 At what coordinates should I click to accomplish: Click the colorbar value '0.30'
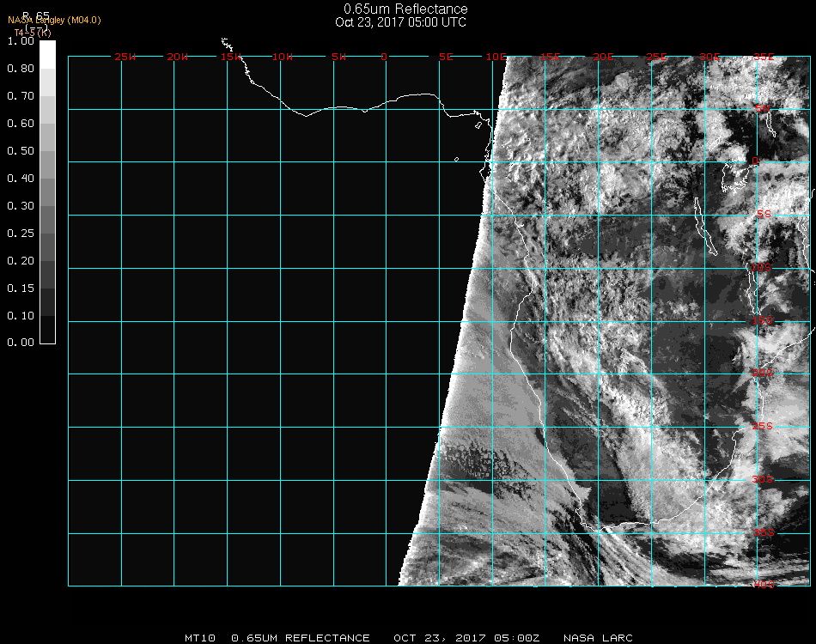click(21, 206)
